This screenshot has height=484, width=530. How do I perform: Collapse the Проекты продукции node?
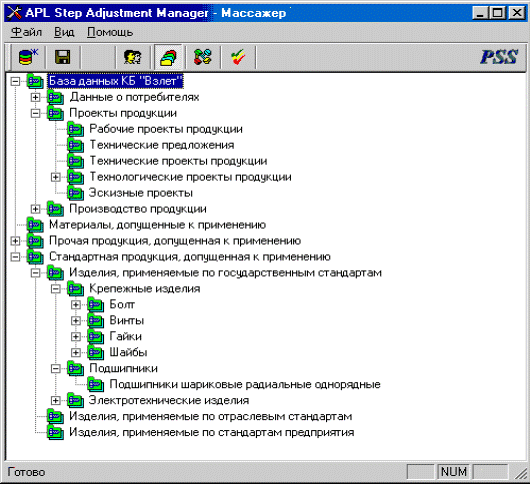35,113
